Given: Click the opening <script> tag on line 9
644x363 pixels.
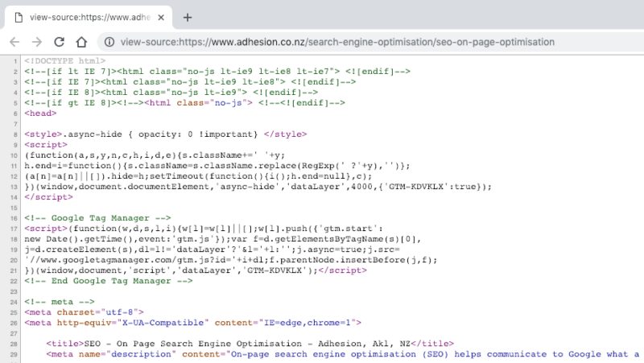Looking at the screenshot, I should click(46, 145).
